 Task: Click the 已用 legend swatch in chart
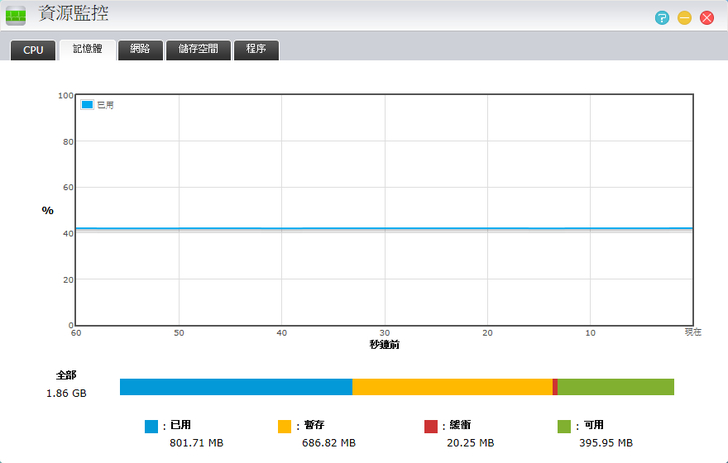click(87, 104)
